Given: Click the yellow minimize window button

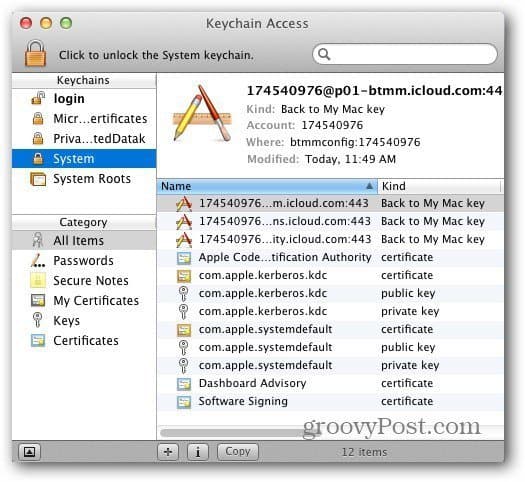Looking at the screenshot, I should point(46,23).
